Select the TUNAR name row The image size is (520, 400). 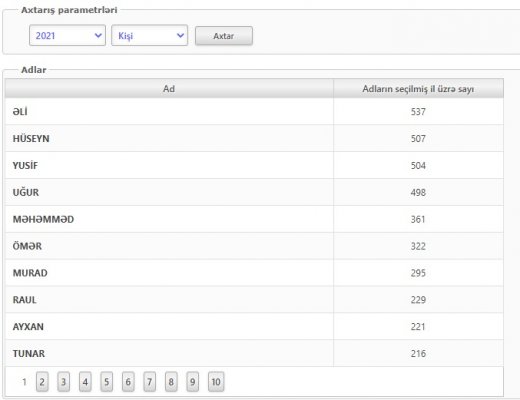(x=254, y=353)
